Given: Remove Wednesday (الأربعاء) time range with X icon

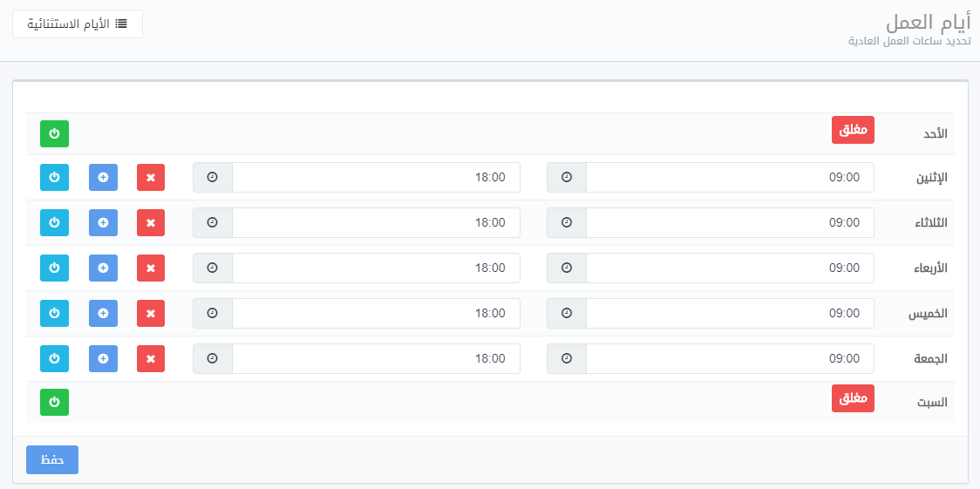Looking at the screenshot, I should click(150, 268).
